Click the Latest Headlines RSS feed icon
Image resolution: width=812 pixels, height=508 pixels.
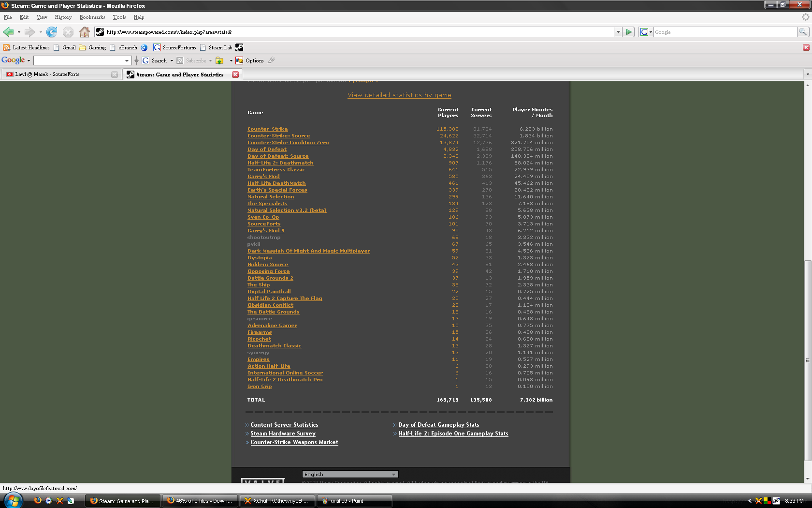click(6, 47)
